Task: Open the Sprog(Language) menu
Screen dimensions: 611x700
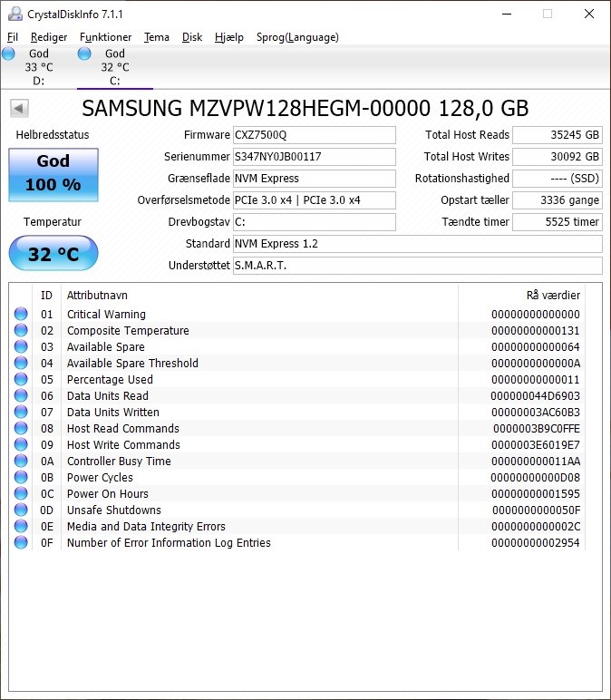Action: click(297, 37)
